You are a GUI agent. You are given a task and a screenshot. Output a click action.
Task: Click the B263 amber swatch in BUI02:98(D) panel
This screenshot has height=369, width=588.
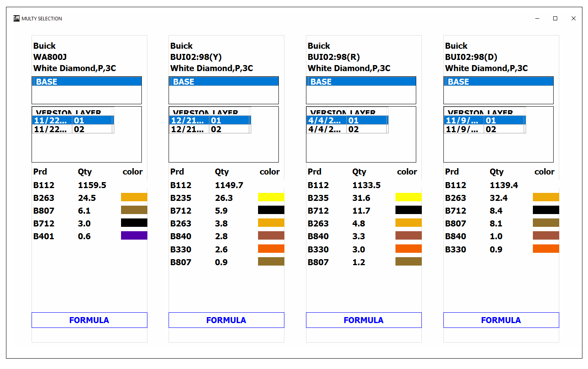(x=546, y=197)
